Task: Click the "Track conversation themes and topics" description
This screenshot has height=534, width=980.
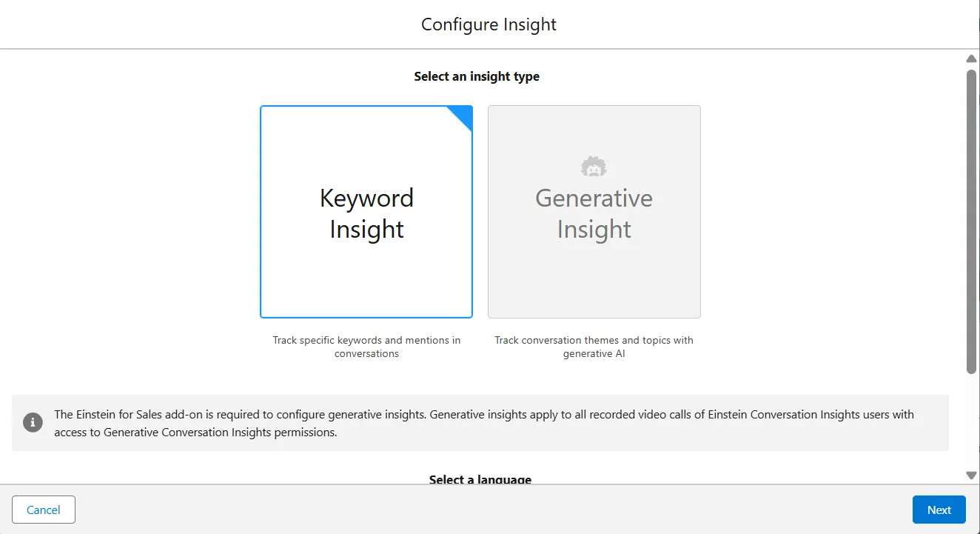Action: point(594,347)
